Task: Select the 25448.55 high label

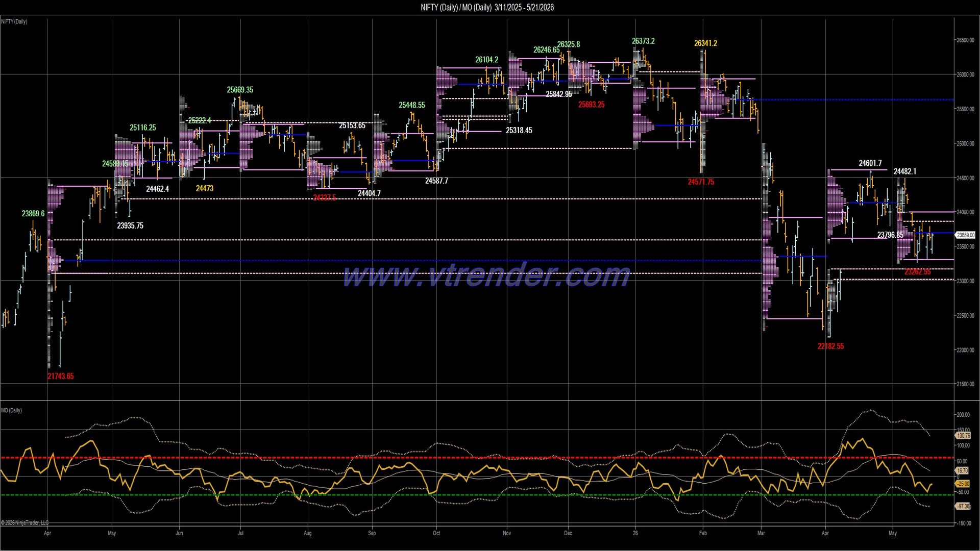Action: (x=412, y=105)
